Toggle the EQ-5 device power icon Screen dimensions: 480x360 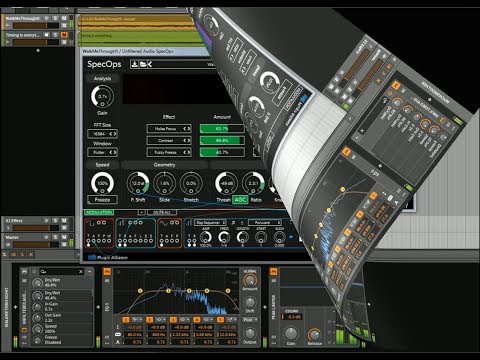pyautogui.click(x=107, y=272)
